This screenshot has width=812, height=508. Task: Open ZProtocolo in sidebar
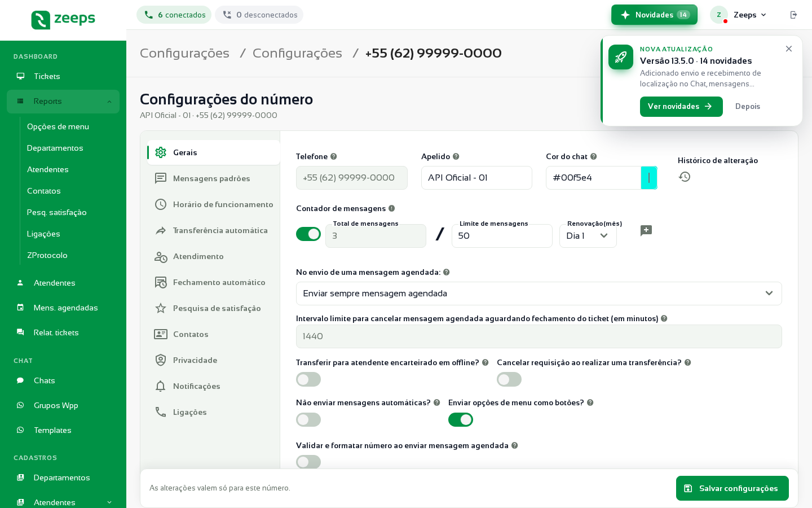[x=47, y=255]
